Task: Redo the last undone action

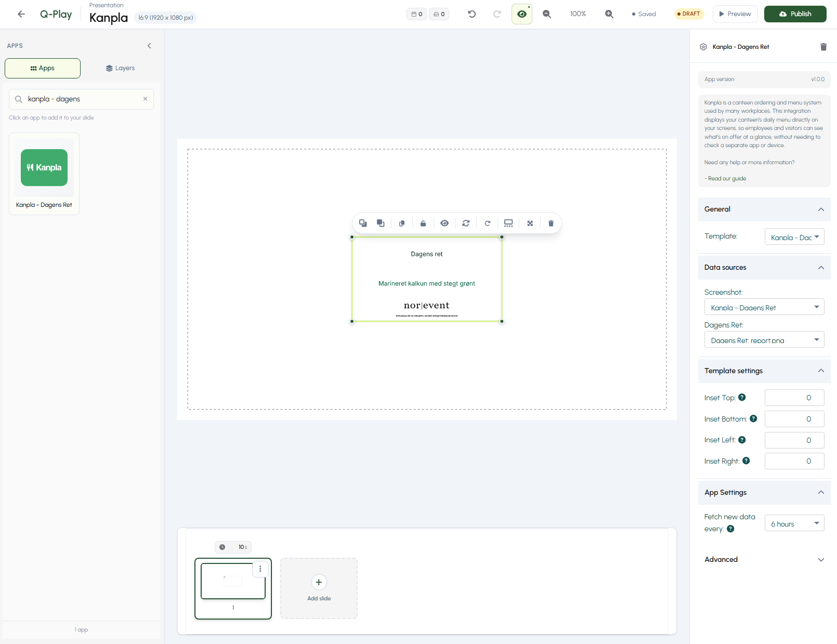Action: tap(497, 14)
